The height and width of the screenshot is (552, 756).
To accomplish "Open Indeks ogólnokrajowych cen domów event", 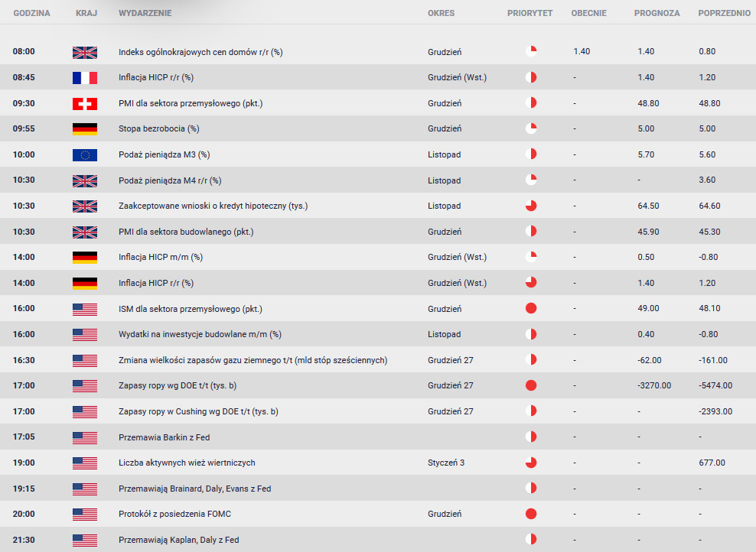I will click(200, 52).
